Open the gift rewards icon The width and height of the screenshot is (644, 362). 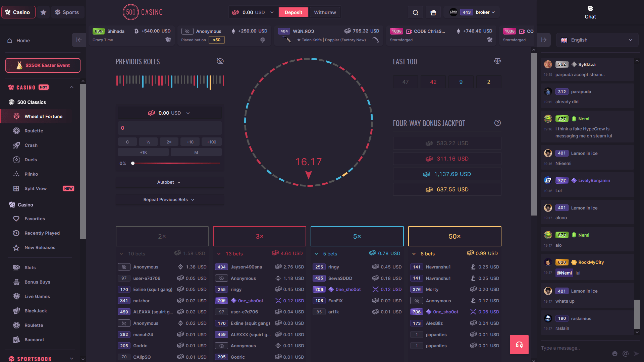[433, 12]
